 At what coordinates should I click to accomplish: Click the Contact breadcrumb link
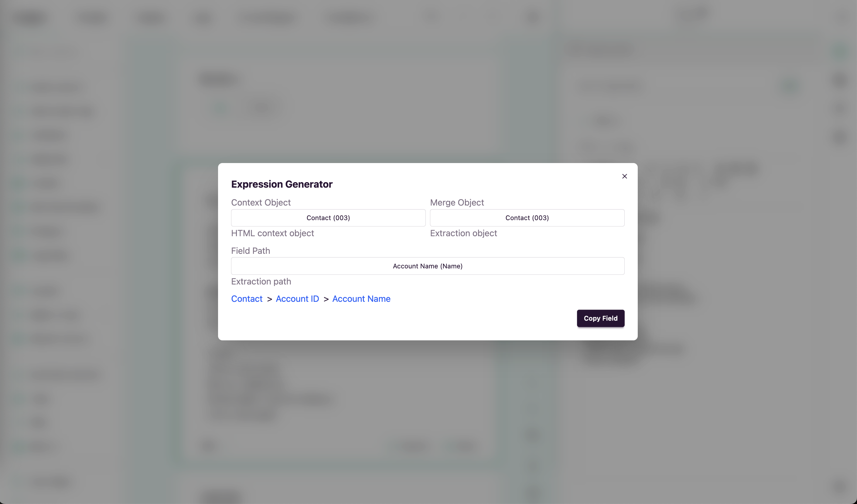point(247,298)
